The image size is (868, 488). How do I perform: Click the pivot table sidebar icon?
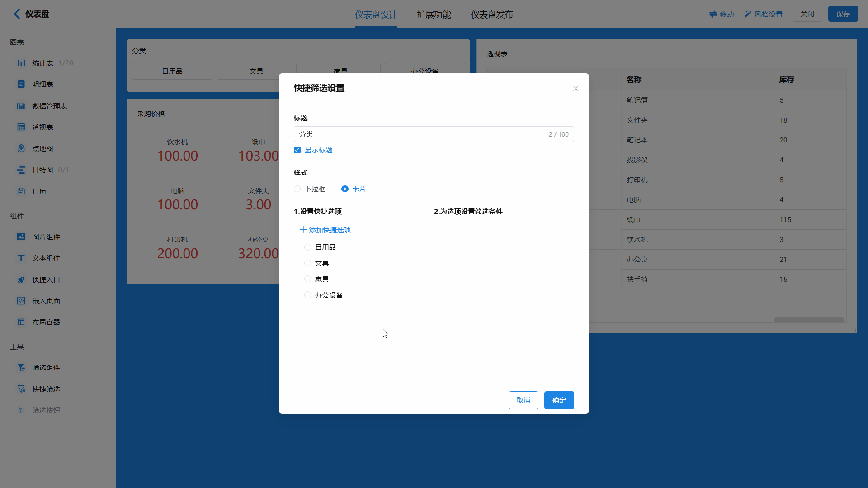coord(21,127)
